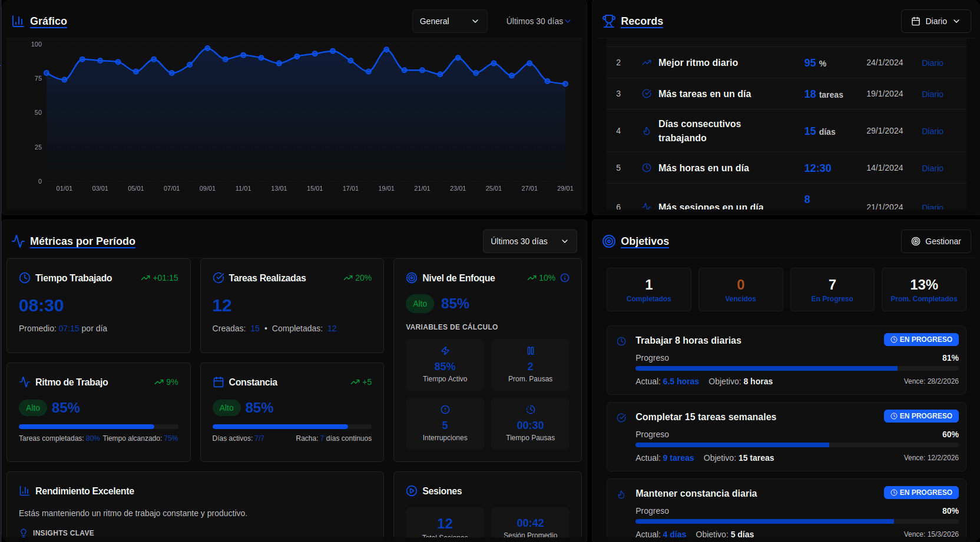
Task: Click the calendar icon next to Constancia
Action: pyautogui.click(x=218, y=382)
